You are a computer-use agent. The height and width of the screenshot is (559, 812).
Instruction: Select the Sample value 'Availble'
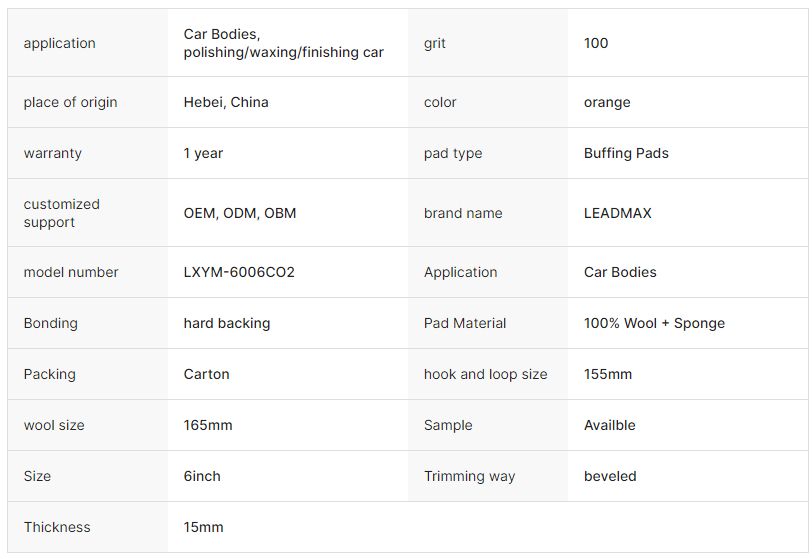pos(610,425)
